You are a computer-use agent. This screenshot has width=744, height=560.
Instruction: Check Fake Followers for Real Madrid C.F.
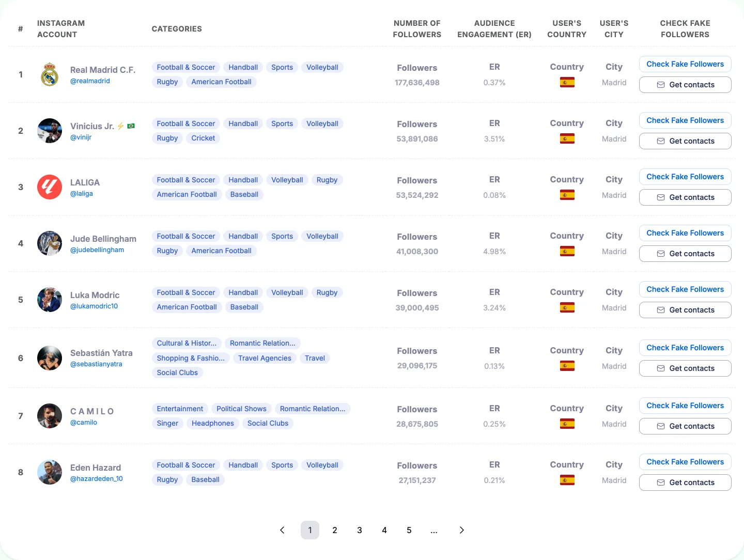coord(685,64)
